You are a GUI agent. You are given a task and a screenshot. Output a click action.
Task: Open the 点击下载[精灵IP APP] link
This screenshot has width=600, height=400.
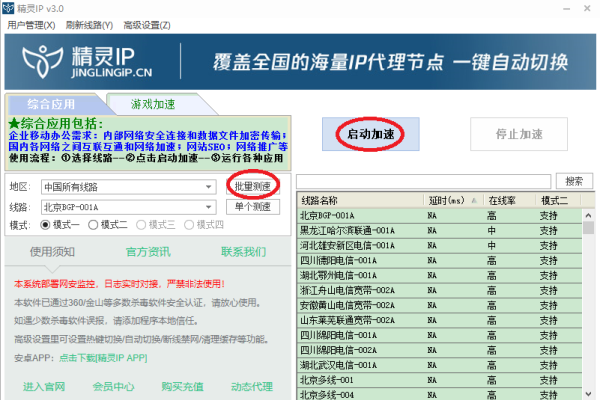(x=103, y=358)
